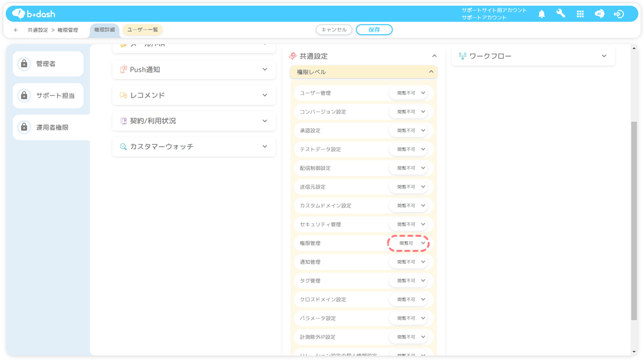
Task: Click the scrollbar up arrow
Action: (634, 48)
